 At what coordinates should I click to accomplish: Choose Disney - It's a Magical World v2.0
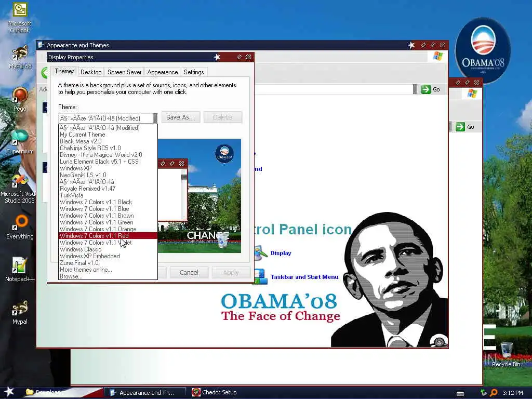tap(108, 155)
